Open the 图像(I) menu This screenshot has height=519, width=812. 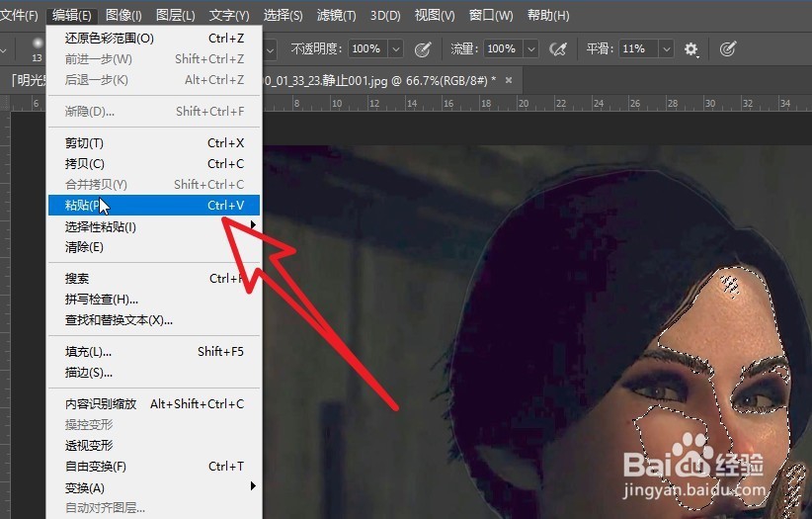click(123, 15)
